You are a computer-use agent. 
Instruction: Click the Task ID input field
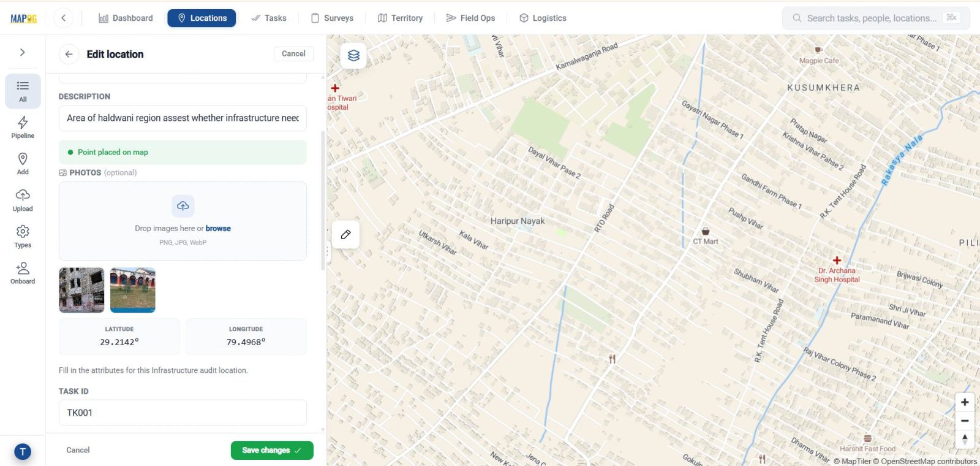click(183, 413)
